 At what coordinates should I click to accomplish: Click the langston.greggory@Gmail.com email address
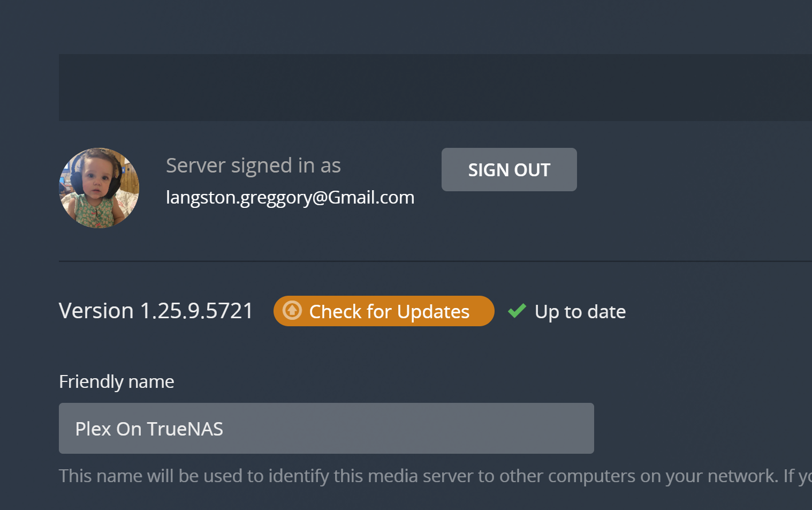290,197
